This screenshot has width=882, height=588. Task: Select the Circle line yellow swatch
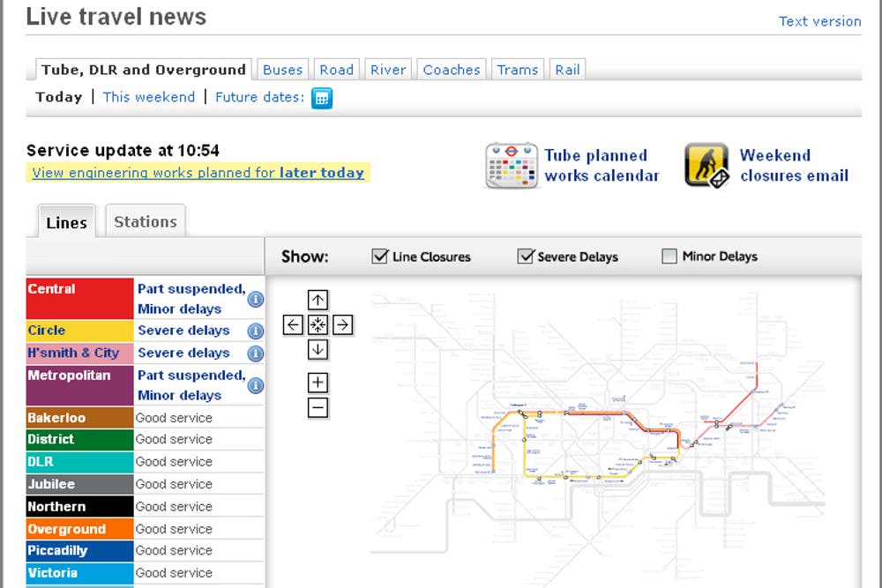pyautogui.click(x=80, y=331)
